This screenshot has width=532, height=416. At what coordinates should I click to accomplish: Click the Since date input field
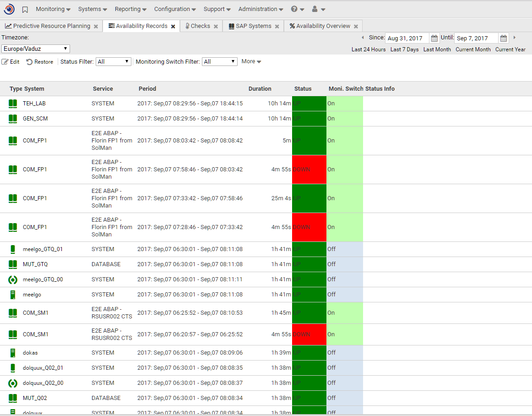407,38
